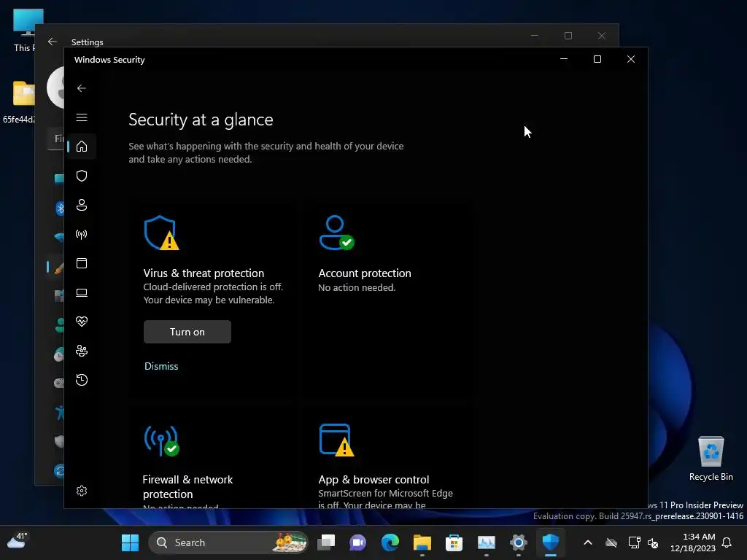Dismiss the virus protection warning
Screen dimensions: 747x560
(161, 366)
